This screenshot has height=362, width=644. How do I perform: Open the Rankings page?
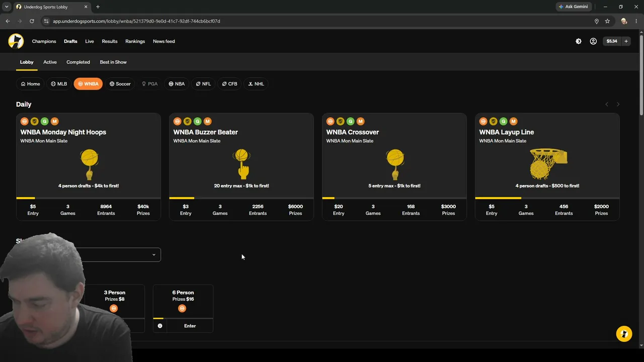coord(135,41)
